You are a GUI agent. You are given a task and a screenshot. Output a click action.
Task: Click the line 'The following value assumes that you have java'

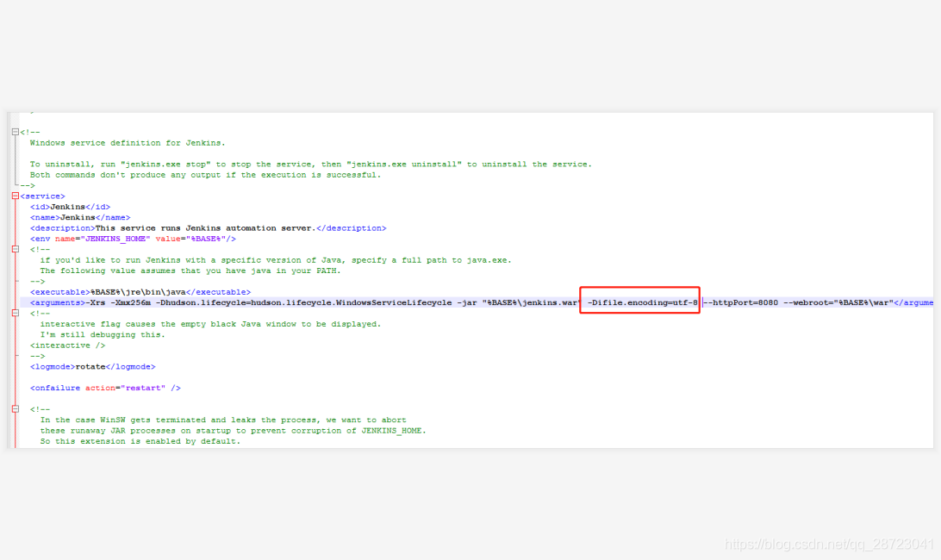(x=190, y=271)
